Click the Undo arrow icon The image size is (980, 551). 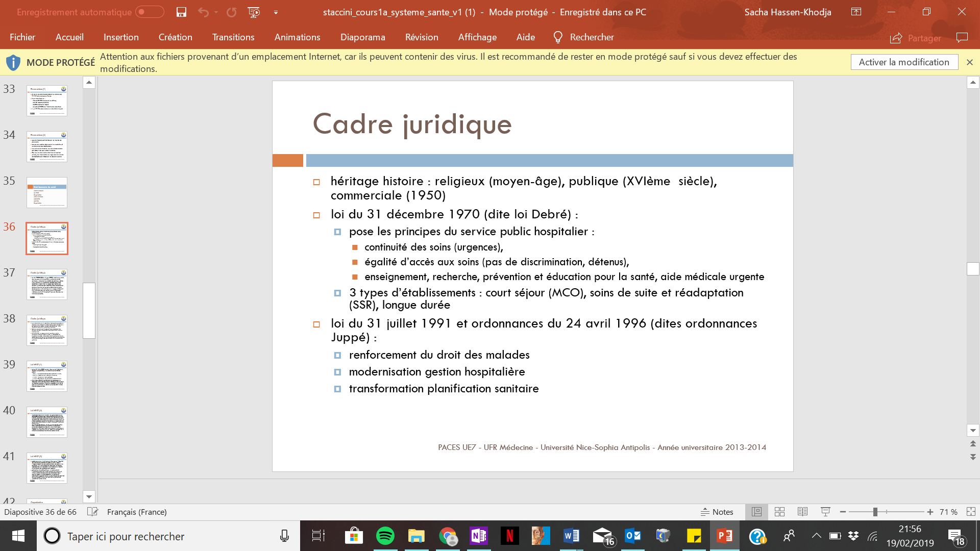coord(203,12)
